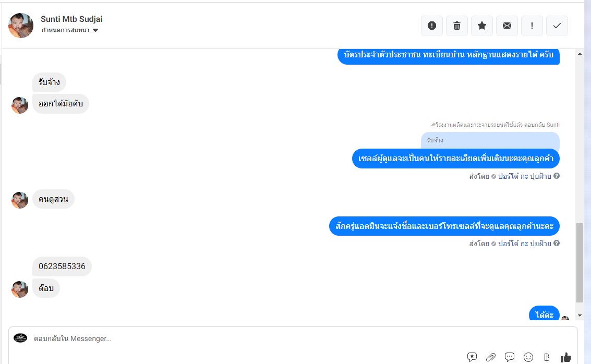
Task: Send a thumbs up like
Action: pos(566,357)
